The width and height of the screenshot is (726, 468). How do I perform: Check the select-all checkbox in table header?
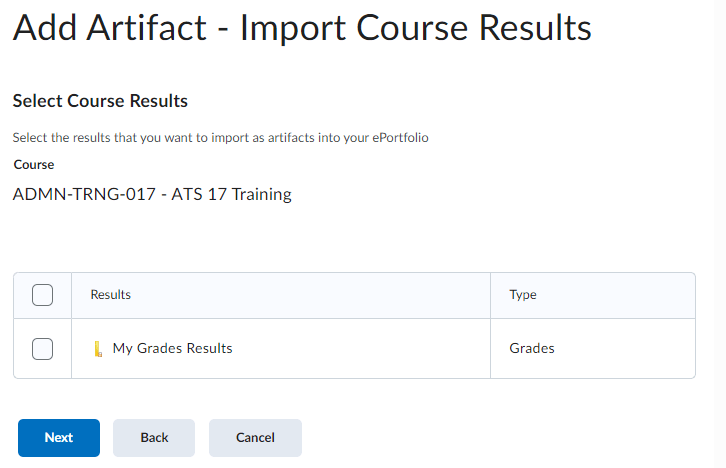pos(42,295)
